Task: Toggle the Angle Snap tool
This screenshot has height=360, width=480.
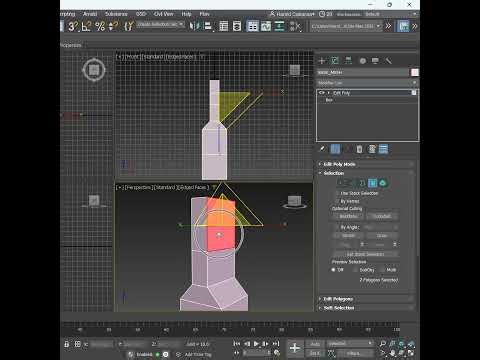Action: click(x=87, y=26)
